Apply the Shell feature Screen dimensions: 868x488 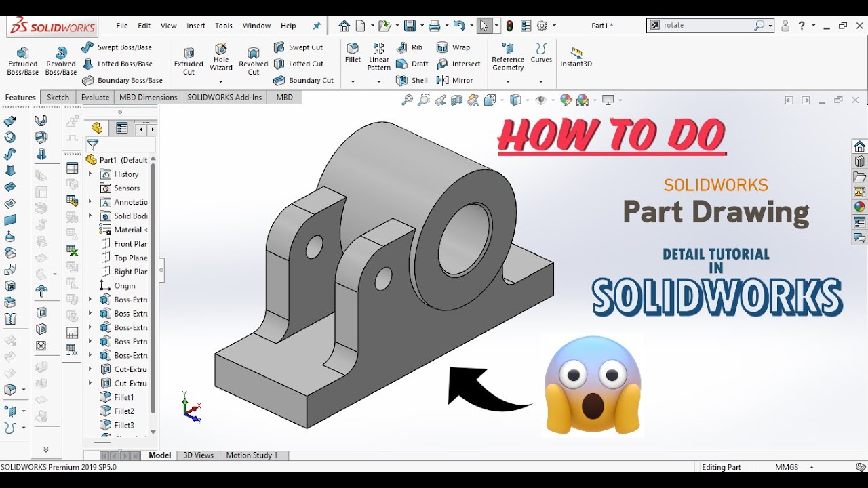(x=412, y=80)
